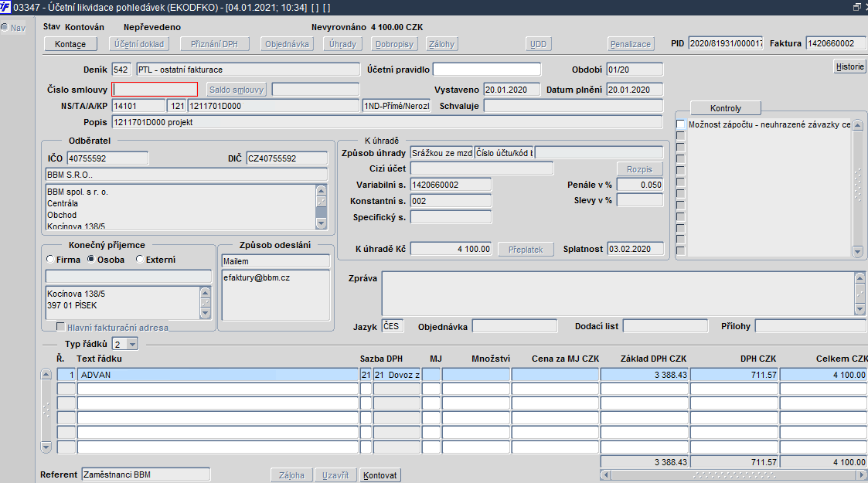Click the restore window icon at top right
The image size is (868, 483).
856,7
